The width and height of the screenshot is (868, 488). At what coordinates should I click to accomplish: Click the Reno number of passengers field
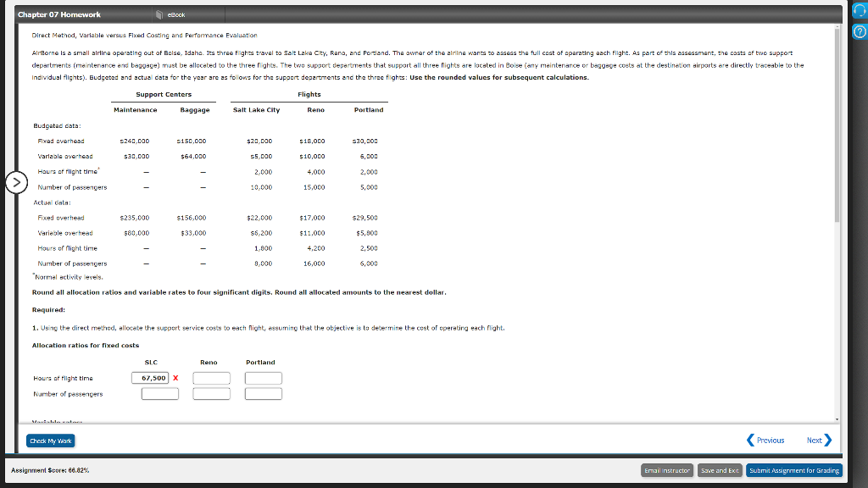(x=211, y=393)
